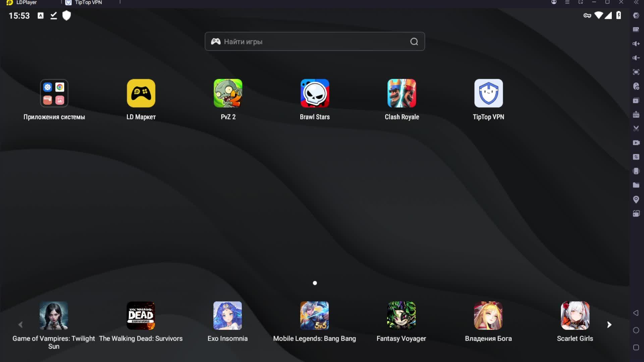Open the virtual location pin icon
Screen dimensions: 644x362
click(636, 199)
